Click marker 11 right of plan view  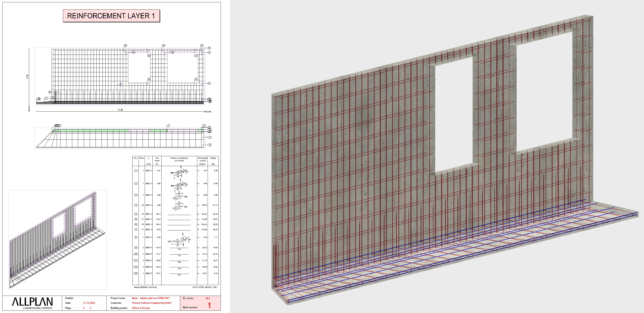click(210, 137)
